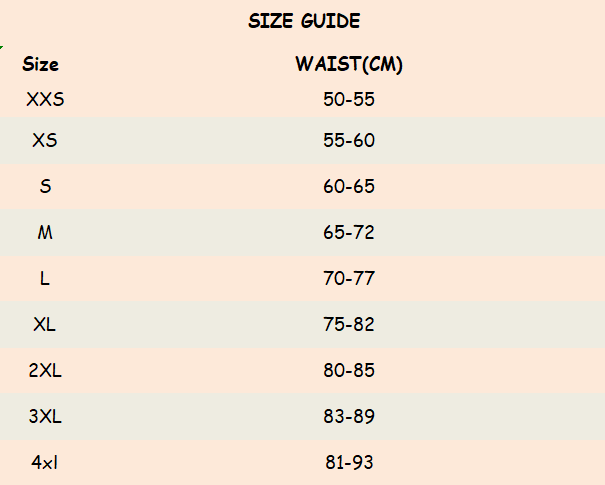
Task: Click the WAIST(CM) column header
Action: [349, 65]
